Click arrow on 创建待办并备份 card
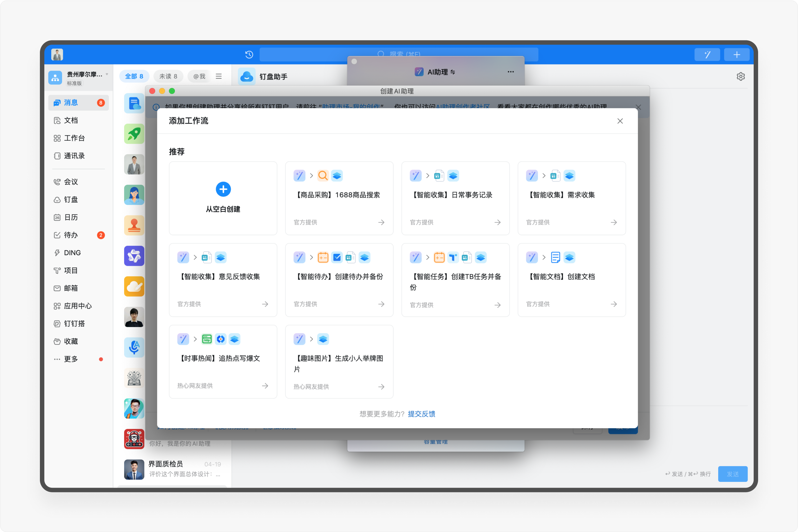 [381, 304]
